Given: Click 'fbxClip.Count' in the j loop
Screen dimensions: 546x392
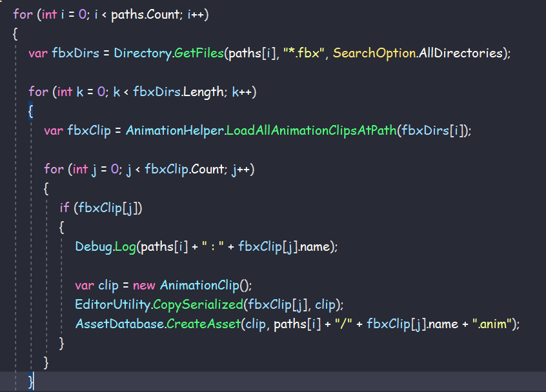Looking at the screenshot, I should point(184,170).
